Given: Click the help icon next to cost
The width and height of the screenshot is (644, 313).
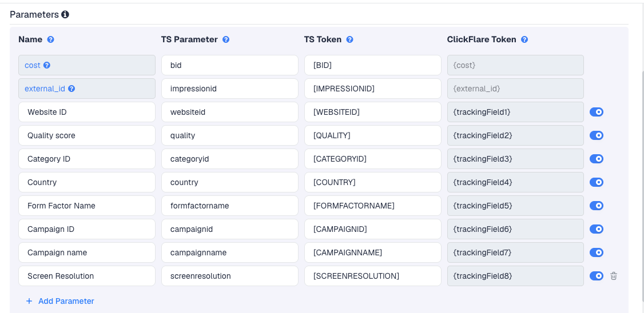Looking at the screenshot, I should tap(47, 65).
